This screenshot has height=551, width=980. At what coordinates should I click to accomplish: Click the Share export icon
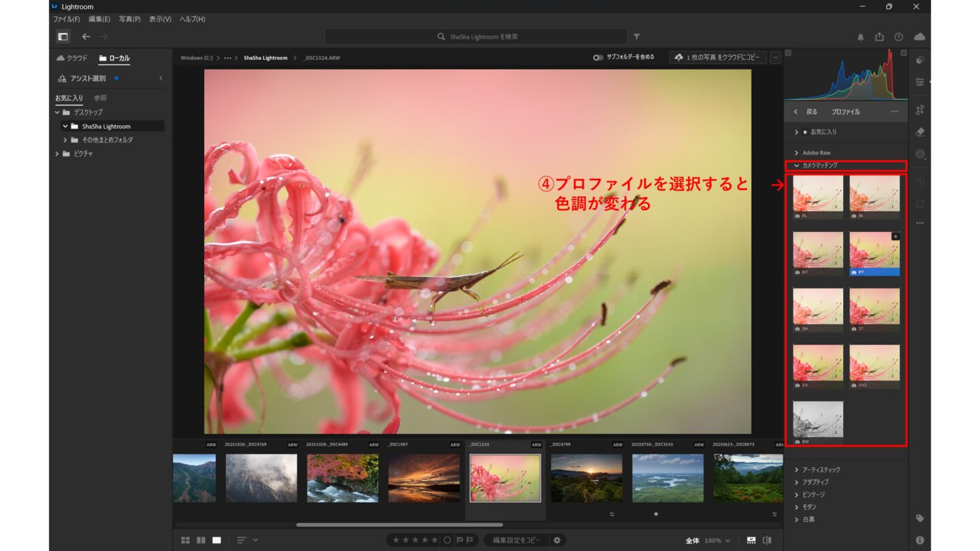coord(879,37)
